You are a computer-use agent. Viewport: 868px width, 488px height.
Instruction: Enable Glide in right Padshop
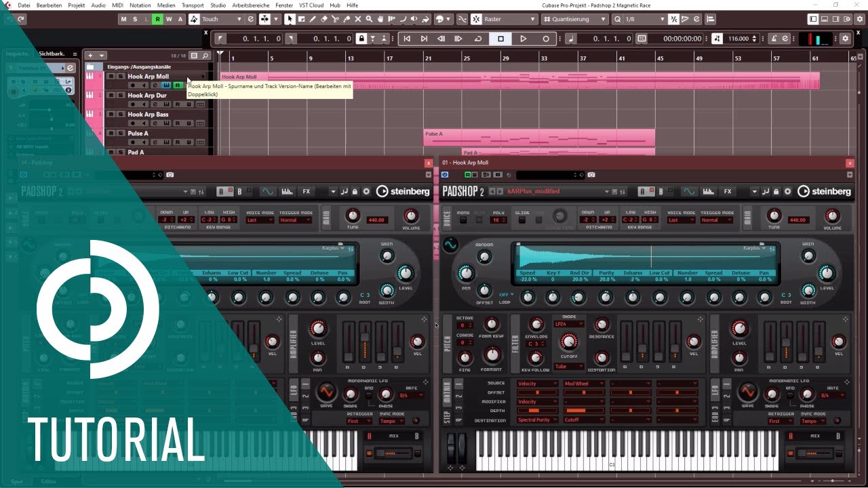coord(522,220)
